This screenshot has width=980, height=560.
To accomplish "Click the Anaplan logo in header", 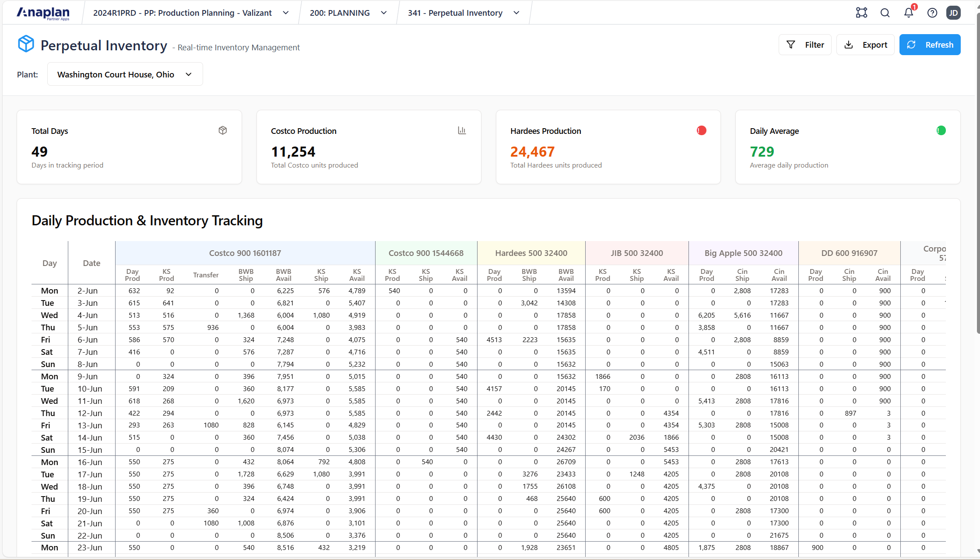I will [43, 13].
